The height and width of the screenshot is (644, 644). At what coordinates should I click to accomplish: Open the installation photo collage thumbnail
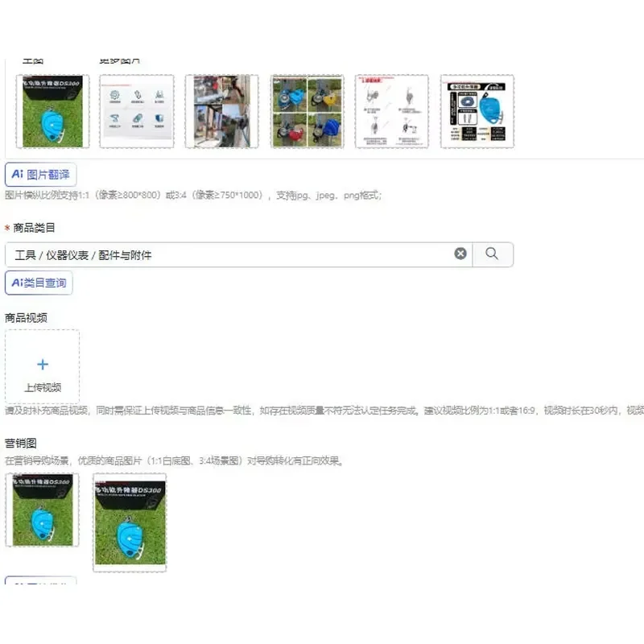click(x=222, y=111)
